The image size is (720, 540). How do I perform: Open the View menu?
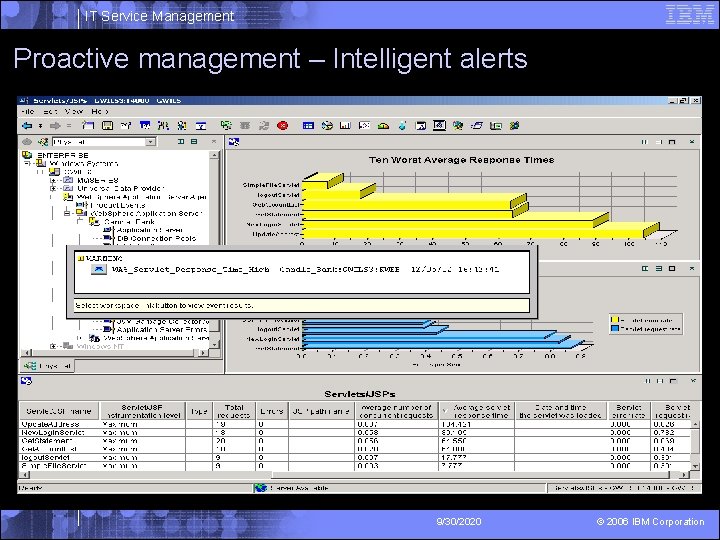(74, 111)
